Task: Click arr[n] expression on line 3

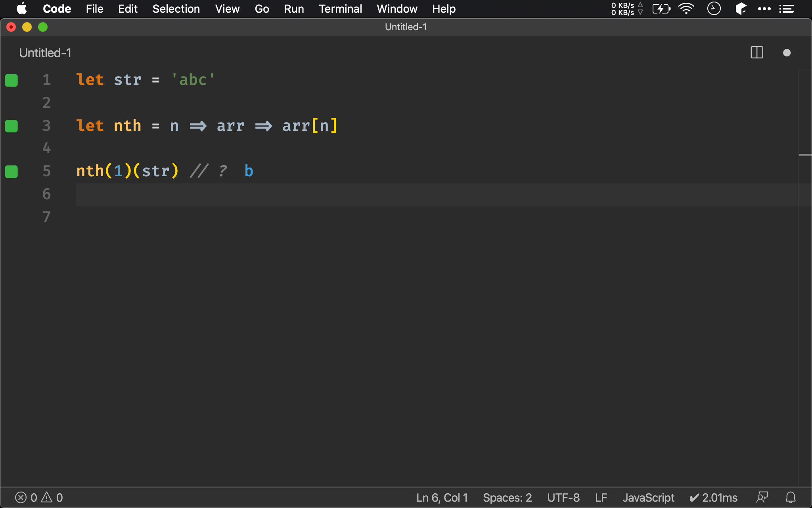Action: [x=310, y=126]
